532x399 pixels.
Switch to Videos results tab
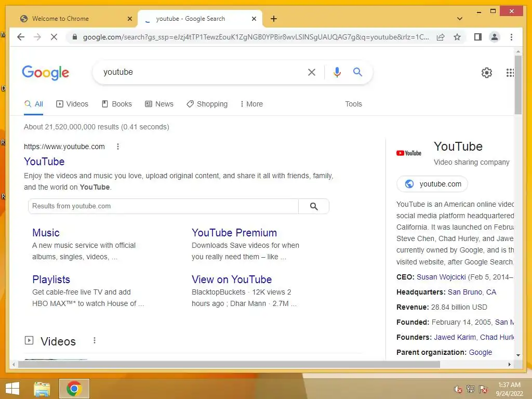click(72, 104)
